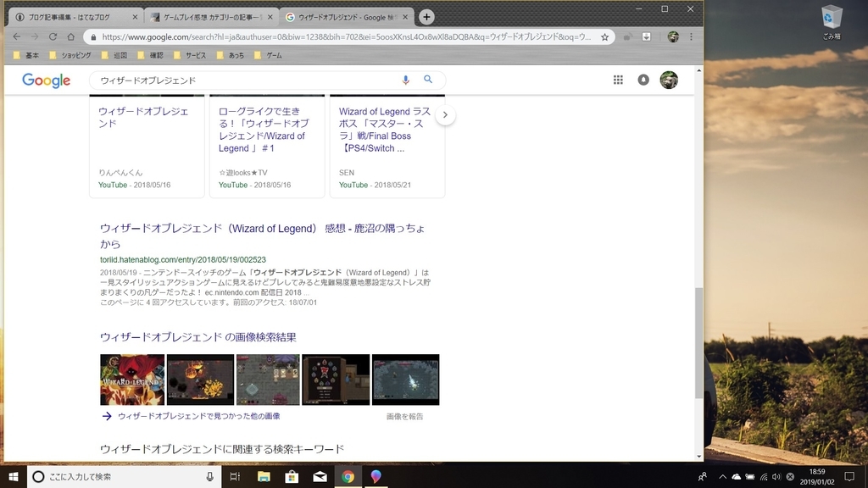Close the ブログ記事編集 tab
The image size is (868, 488).
click(x=135, y=17)
